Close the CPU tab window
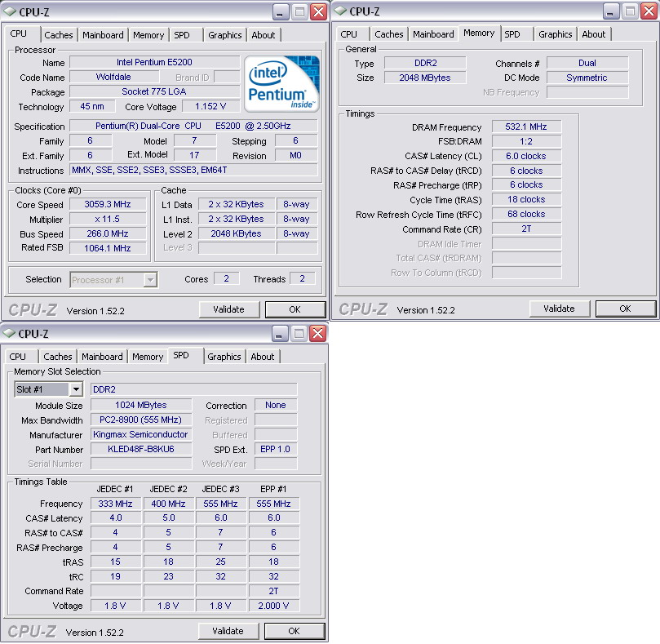 point(319,11)
